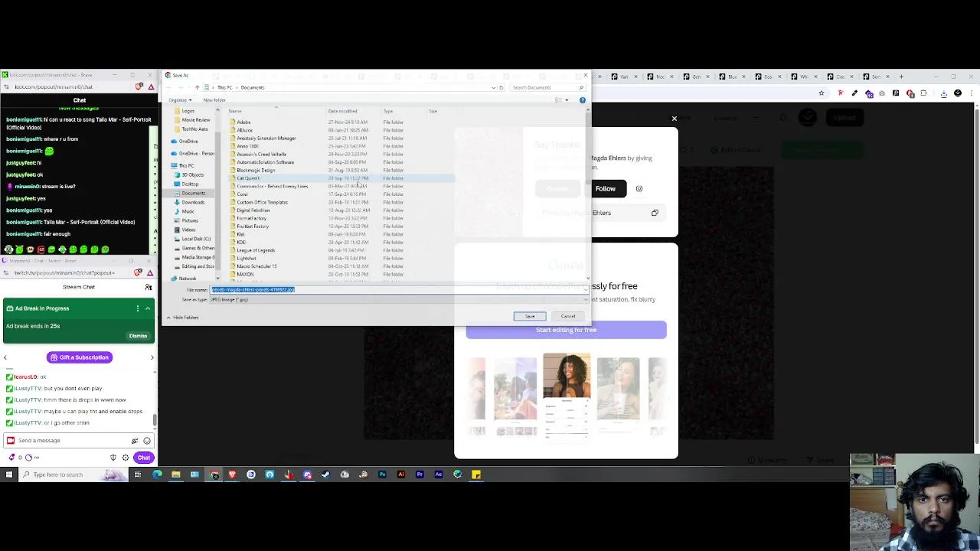Open Music in navigation pane

[188, 211]
